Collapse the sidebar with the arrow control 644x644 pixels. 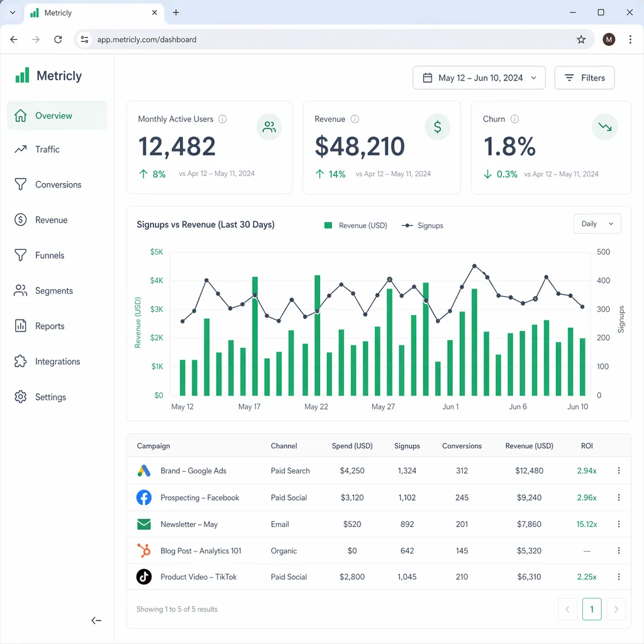point(96,620)
